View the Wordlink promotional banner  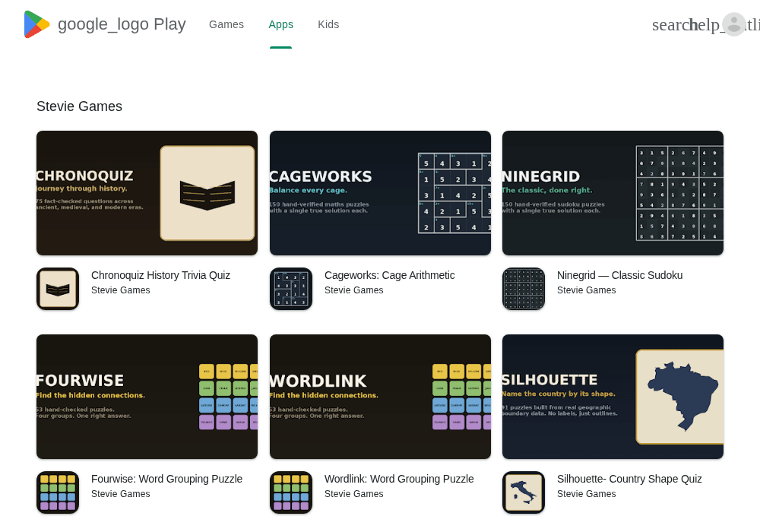point(380,396)
